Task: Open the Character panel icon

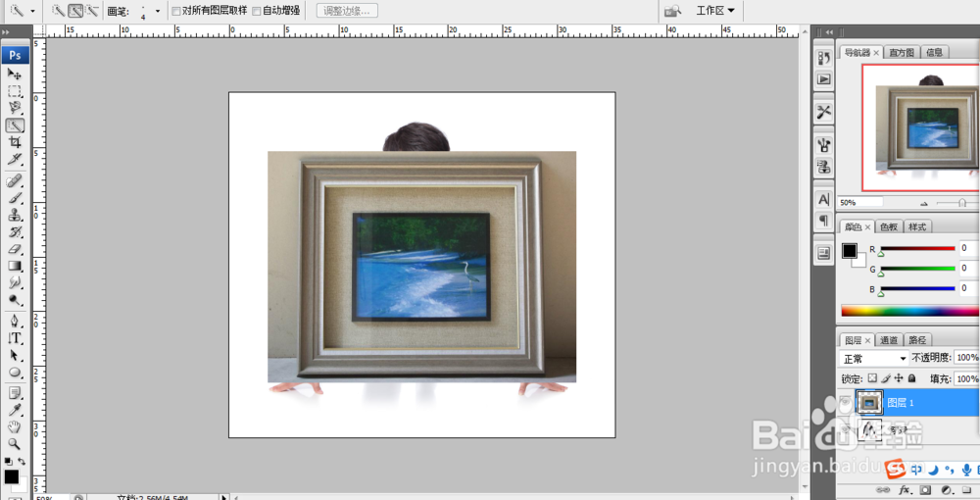Action: click(x=824, y=199)
